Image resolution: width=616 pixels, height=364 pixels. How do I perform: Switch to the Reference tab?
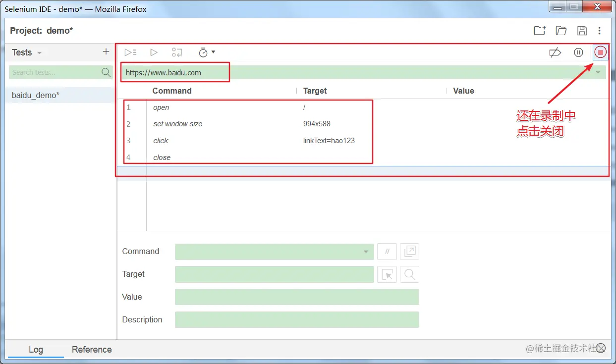click(x=92, y=350)
